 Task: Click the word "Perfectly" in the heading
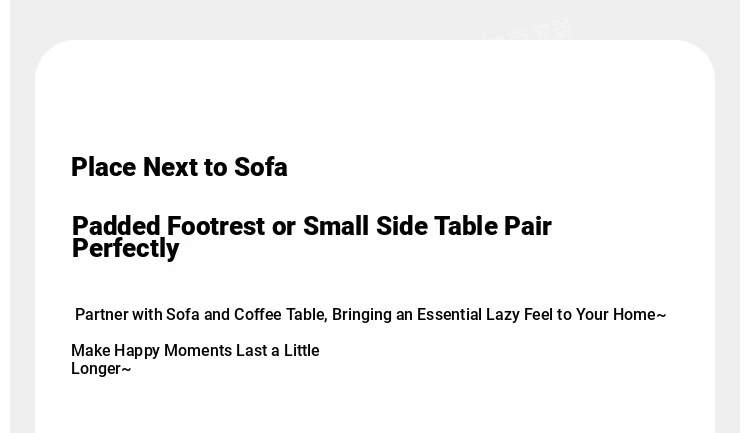pyautogui.click(x=125, y=249)
